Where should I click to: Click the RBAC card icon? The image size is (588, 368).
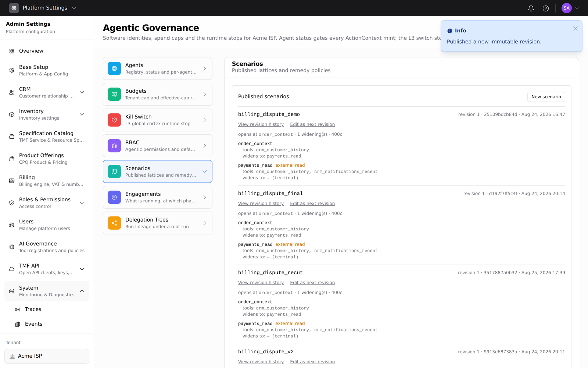114,146
